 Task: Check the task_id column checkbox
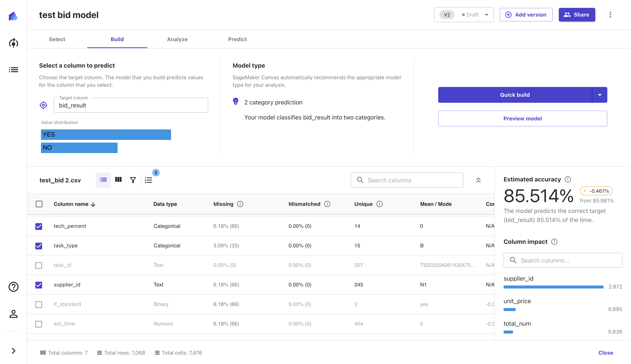tap(39, 265)
